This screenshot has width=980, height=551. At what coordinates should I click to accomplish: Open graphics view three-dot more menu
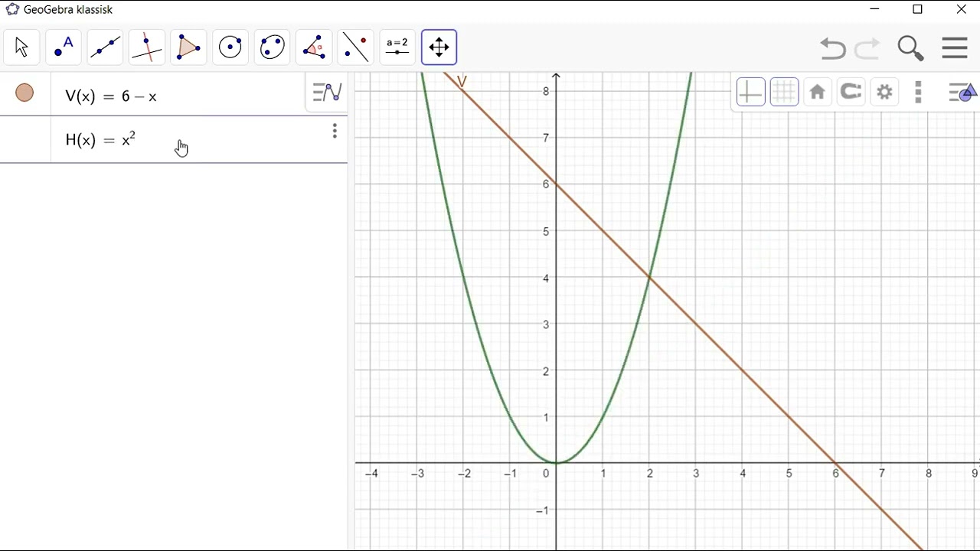[918, 93]
